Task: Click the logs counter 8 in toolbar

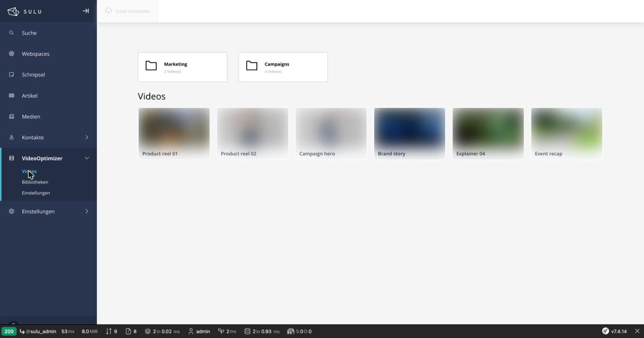Action: 131,331
